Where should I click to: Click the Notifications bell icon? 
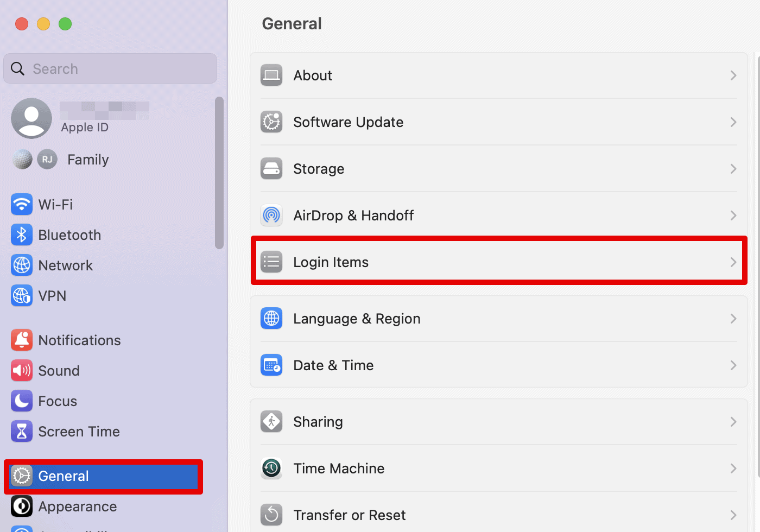pos(22,340)
